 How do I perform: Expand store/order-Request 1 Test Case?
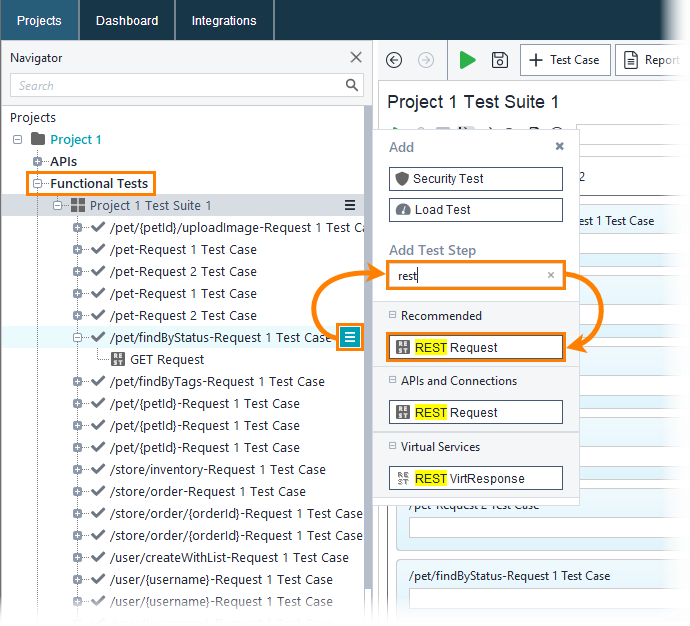pos(77,491)
